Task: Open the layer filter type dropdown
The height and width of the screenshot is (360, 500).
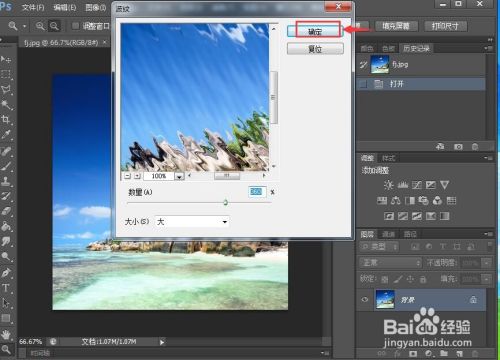Action: coord(379,247)
